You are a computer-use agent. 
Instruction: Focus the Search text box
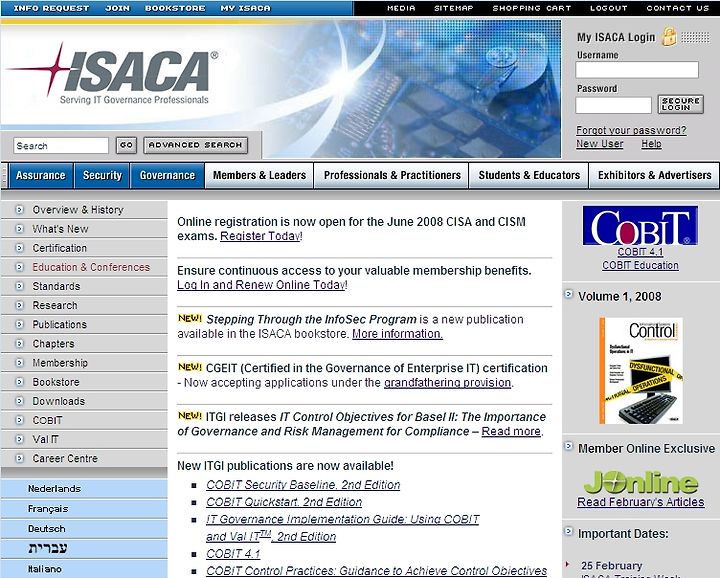tap(61, 146)
